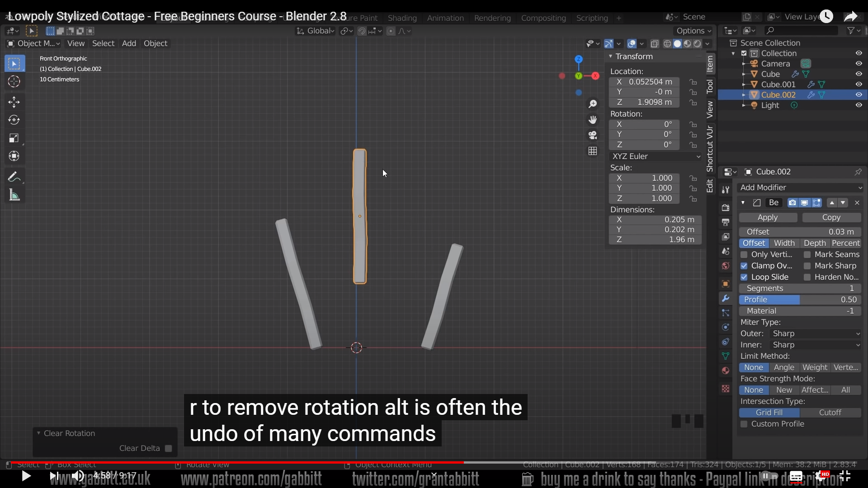Open the XYZ Euler rotation mode dropdown
The height and width of the screenshot is (488, 868).
tap(656, 156)
